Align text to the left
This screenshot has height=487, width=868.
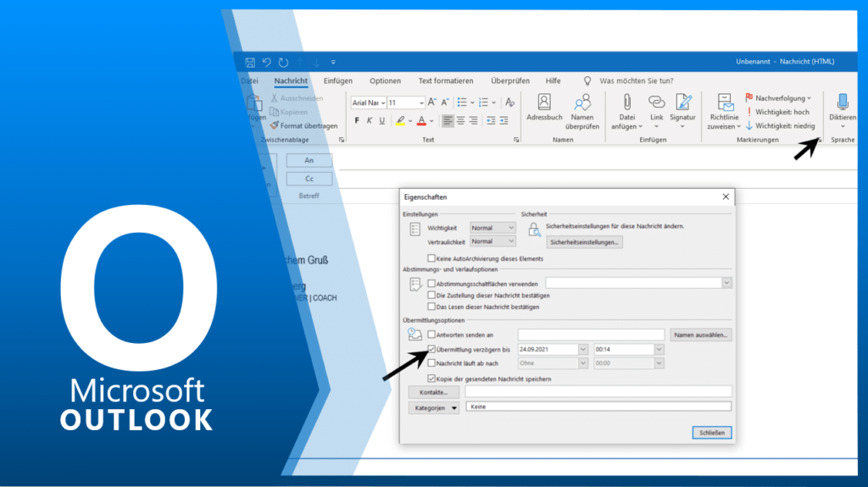(x=448, y=120)
